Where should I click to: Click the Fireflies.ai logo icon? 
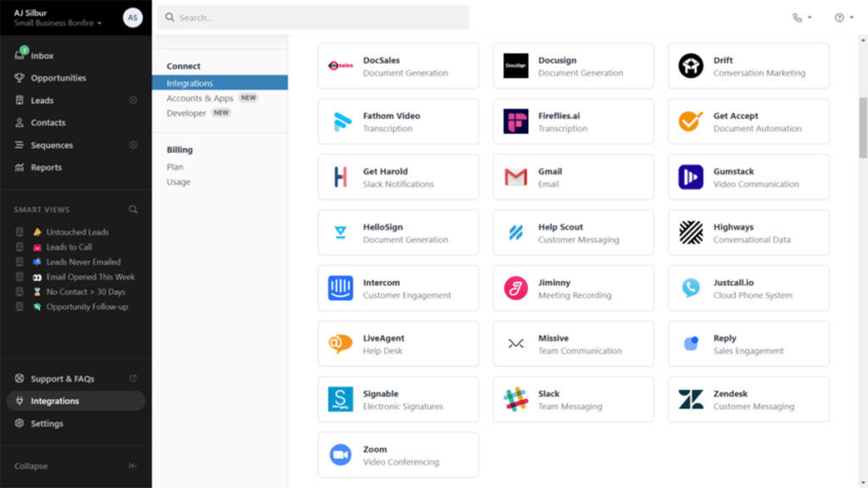tap(515, 121)
